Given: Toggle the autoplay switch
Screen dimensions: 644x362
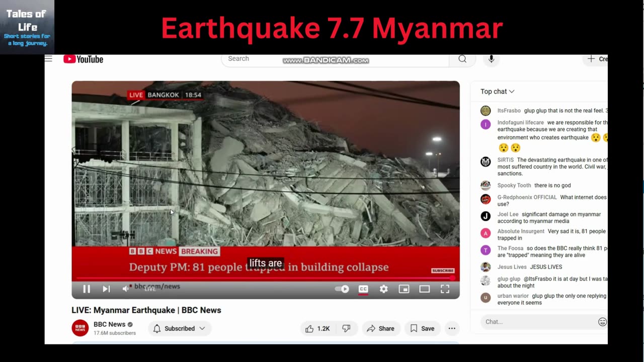Looking at the screenshot, I should 342,289.
